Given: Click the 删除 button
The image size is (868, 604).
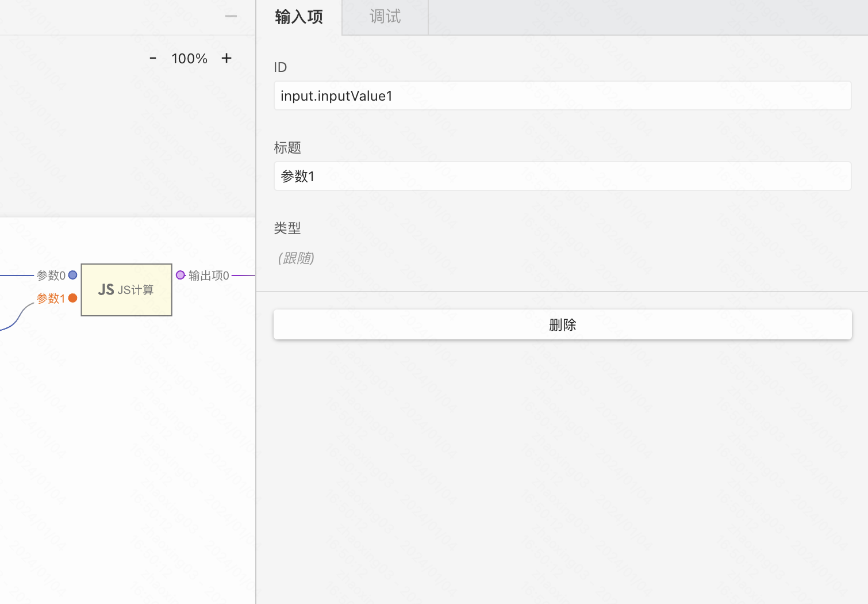Looking at the screenshot, I should click(562, 324).
